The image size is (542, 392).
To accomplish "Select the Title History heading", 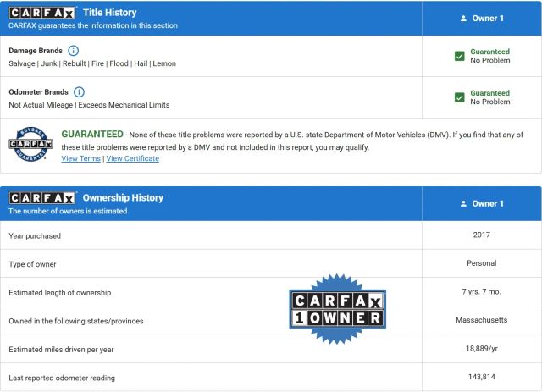I will pos(109,13).
